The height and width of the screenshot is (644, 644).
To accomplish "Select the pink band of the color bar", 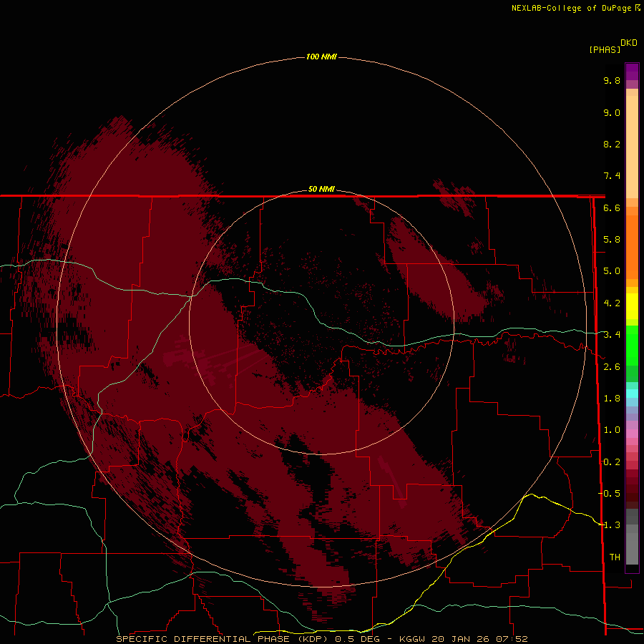I will coord(632,434).
